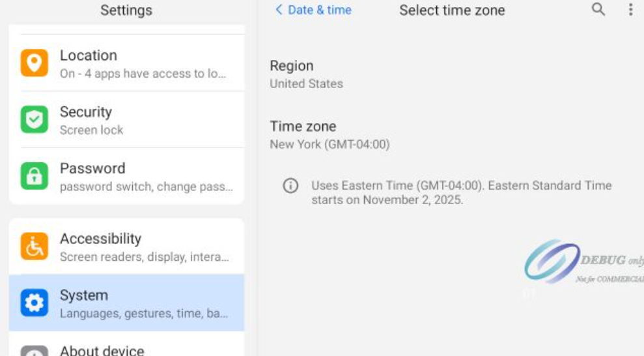This screenshot has width=644, height=356.
Task: Select the System settings entry
Action: click(143, 303)
